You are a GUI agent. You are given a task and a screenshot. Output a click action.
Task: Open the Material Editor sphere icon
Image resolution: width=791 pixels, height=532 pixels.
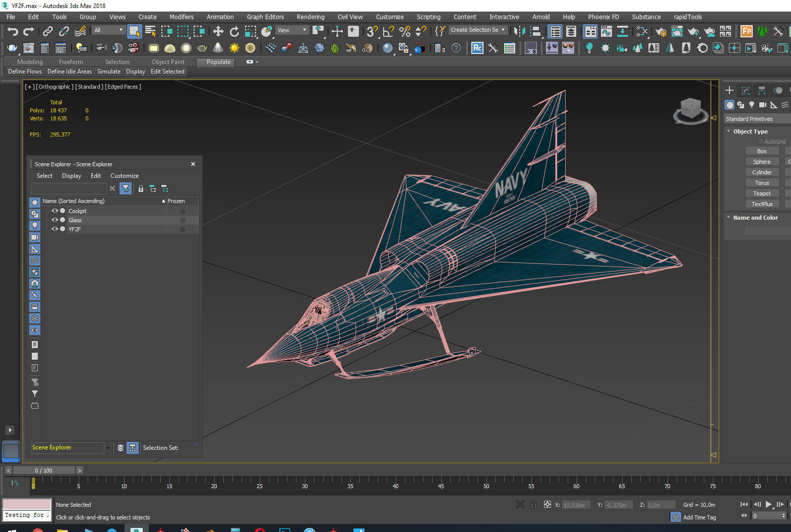(x=388, y=48)
